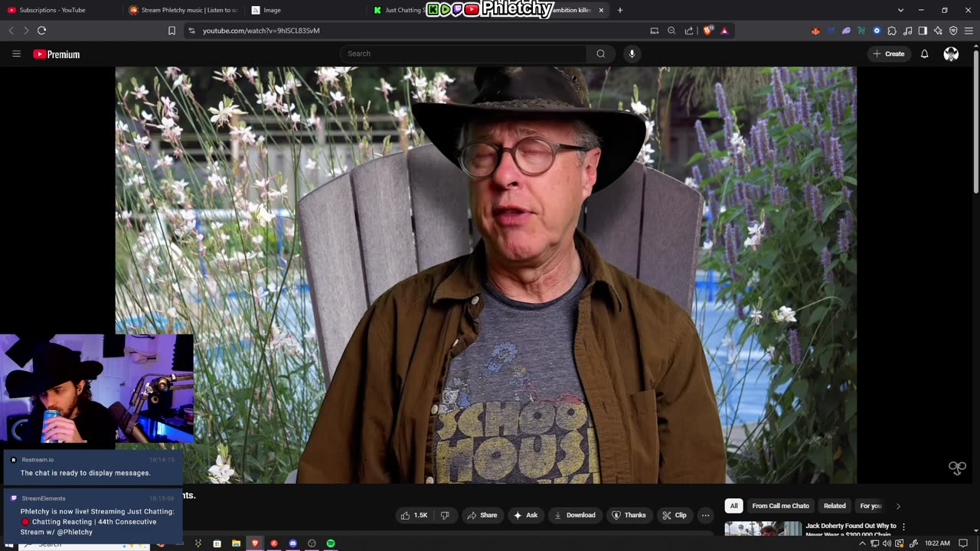Screen dimensions: 980x551
Task: Select the For you filter chip
Action: tap(871, 506)
